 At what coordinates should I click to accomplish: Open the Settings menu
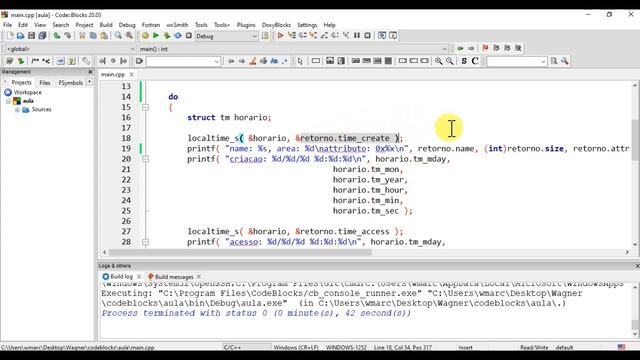point(307,25)
